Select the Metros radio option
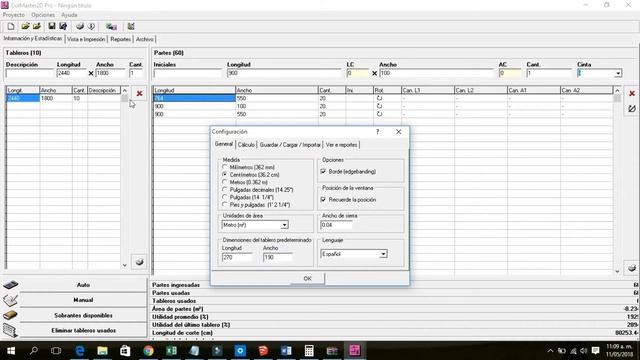640x360 pixels. [x=224, y=182]
